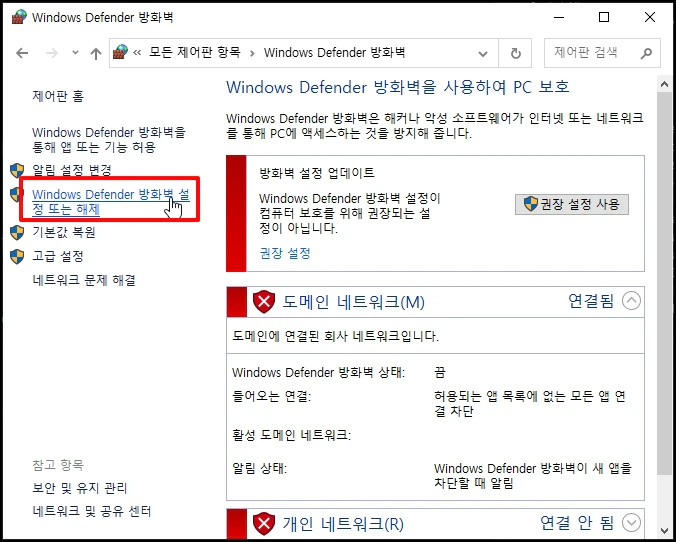Click 연결 안 됨 status text

point(577,523)
